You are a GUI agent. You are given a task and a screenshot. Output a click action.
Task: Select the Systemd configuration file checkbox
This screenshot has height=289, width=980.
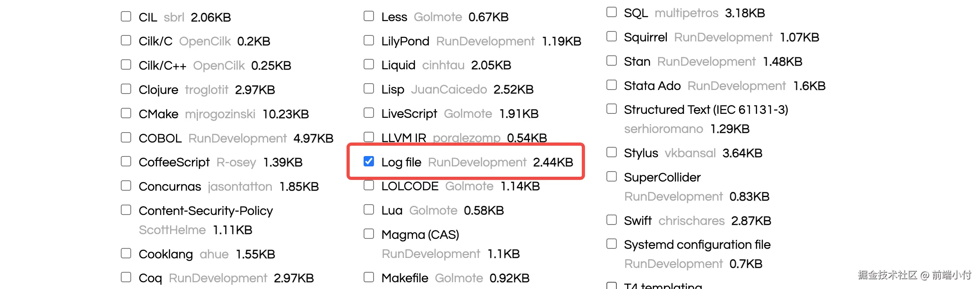click(612, 244)
